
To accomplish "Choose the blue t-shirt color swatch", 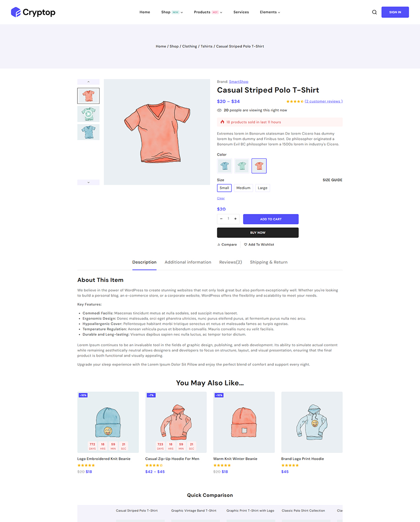I will pyautogui.click(x=225, y=166).
